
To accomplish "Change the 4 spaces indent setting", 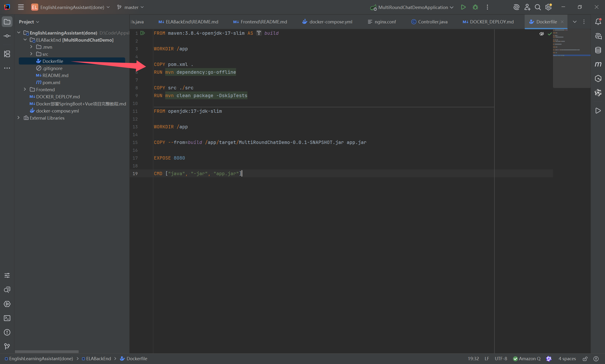I will pos(567,359).
